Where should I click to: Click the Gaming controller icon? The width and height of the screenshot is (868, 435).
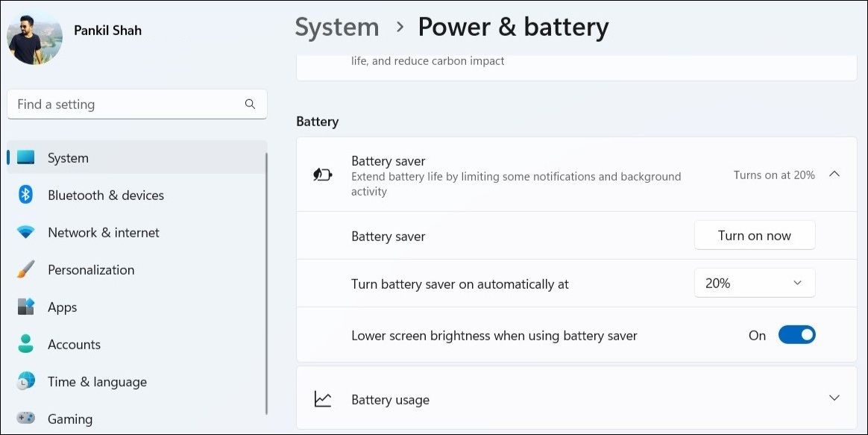click(x=26, y=419)
